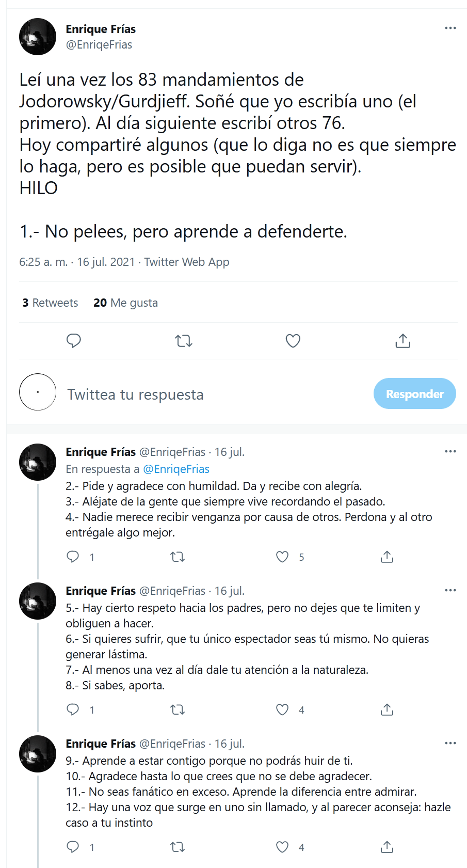View the 20 Me gusta list
This screenshot has width=467, height=868.
point(125,303)
